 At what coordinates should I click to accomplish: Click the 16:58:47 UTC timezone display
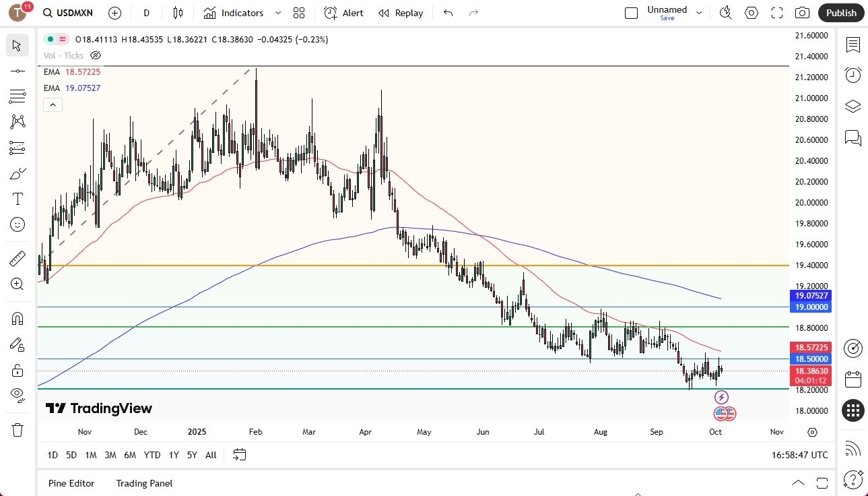coord(800,455)
